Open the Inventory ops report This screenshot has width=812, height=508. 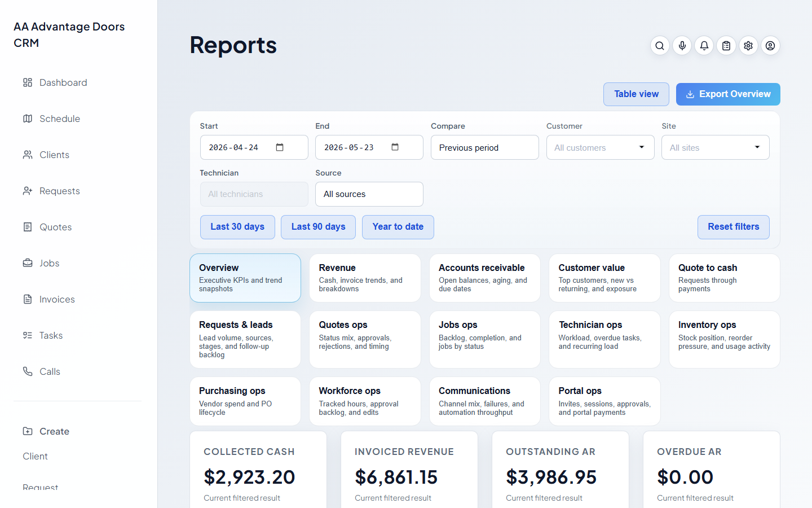725,339
